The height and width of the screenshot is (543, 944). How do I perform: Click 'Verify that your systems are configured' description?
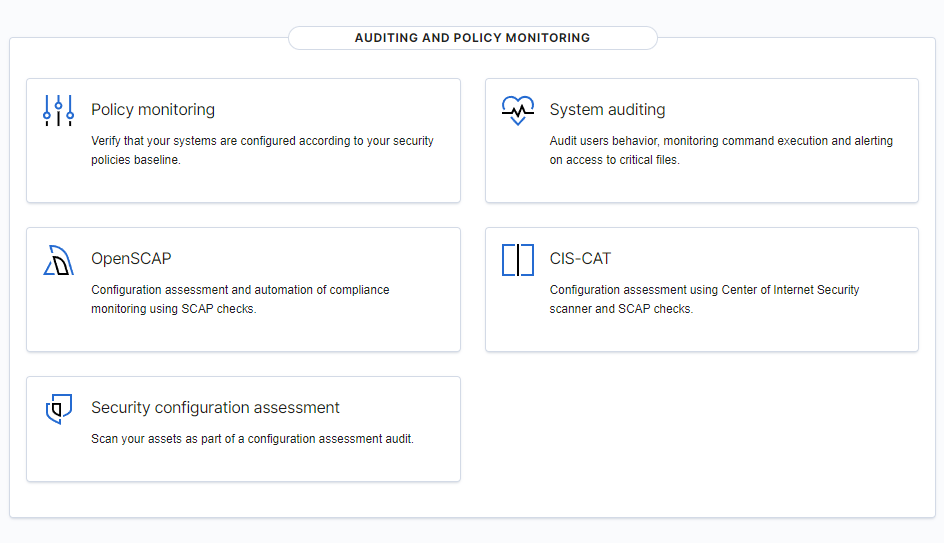pos(262,150)
